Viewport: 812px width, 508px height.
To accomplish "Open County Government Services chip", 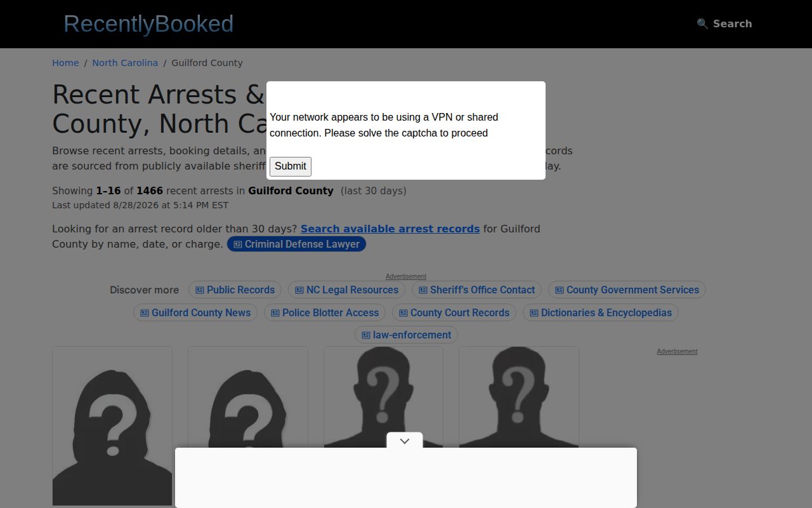I will (627, 290).
